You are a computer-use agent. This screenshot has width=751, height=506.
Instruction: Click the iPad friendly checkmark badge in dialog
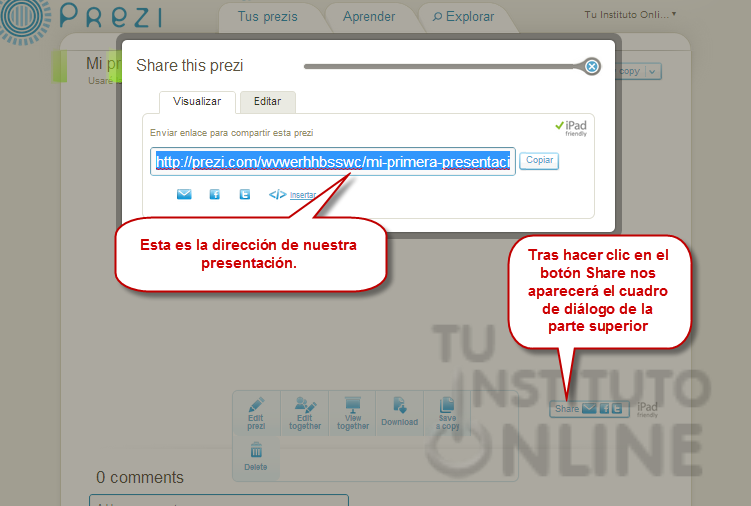tap(571, 128)
